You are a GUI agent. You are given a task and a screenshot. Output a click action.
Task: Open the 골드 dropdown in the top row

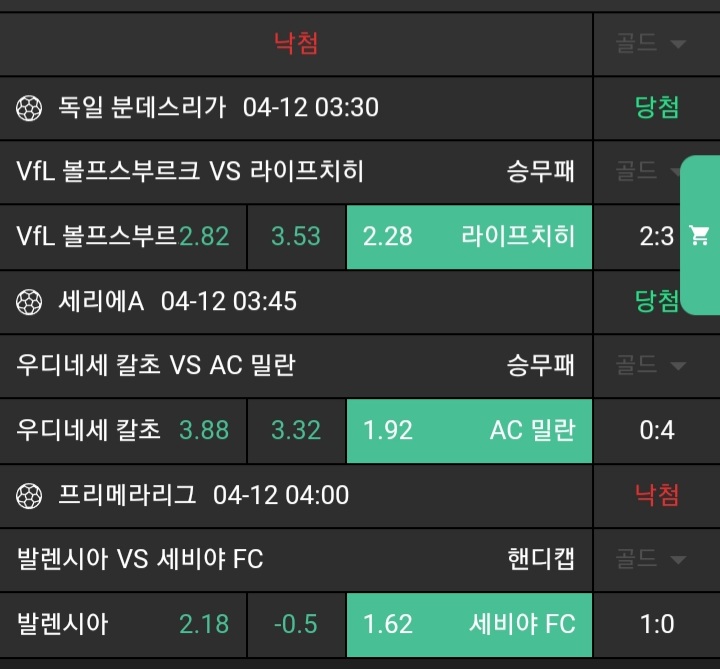[650, 44]
